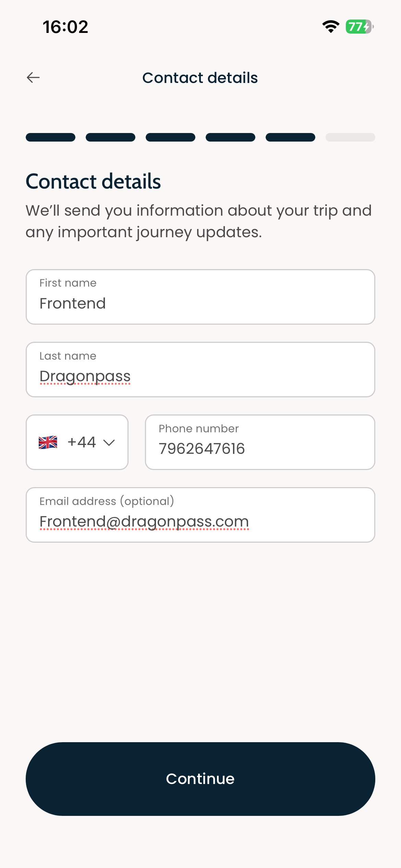Tap the 16:02 clock in status bar
The height and width of the screenshot is (868, 401).
coord(65,27)
